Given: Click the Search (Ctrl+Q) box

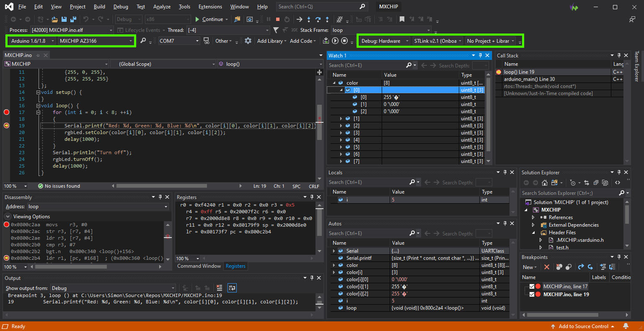Looking at the screenshot, I should click(318, 7).
